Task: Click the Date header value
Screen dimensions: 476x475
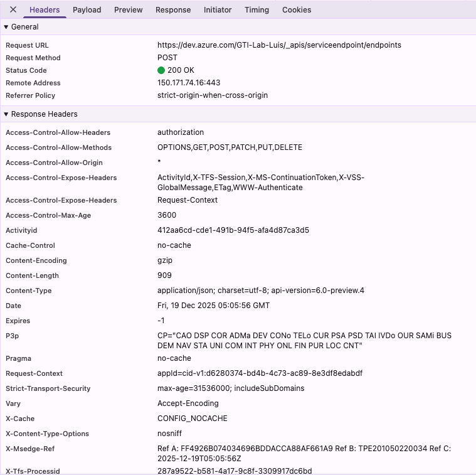Action: click(213, 306)
